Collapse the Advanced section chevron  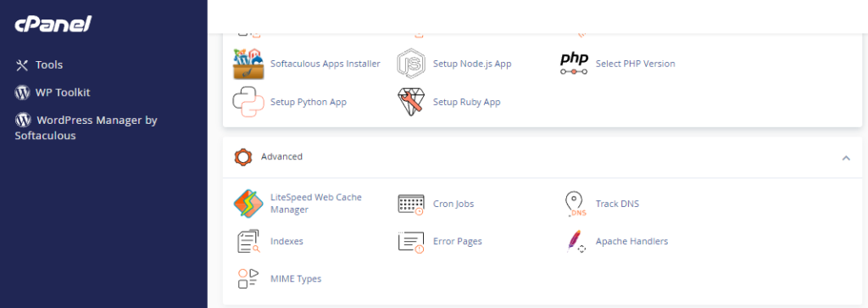pos(846,157)
